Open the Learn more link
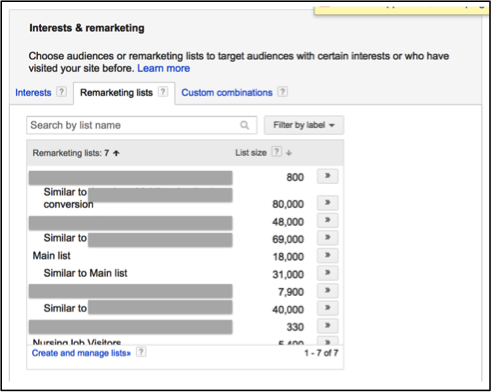 pos(164,68)
